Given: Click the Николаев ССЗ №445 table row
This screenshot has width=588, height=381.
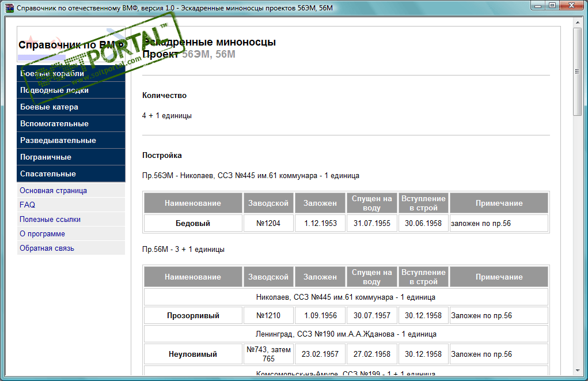Looking at the screenshot, I should 346,297.
